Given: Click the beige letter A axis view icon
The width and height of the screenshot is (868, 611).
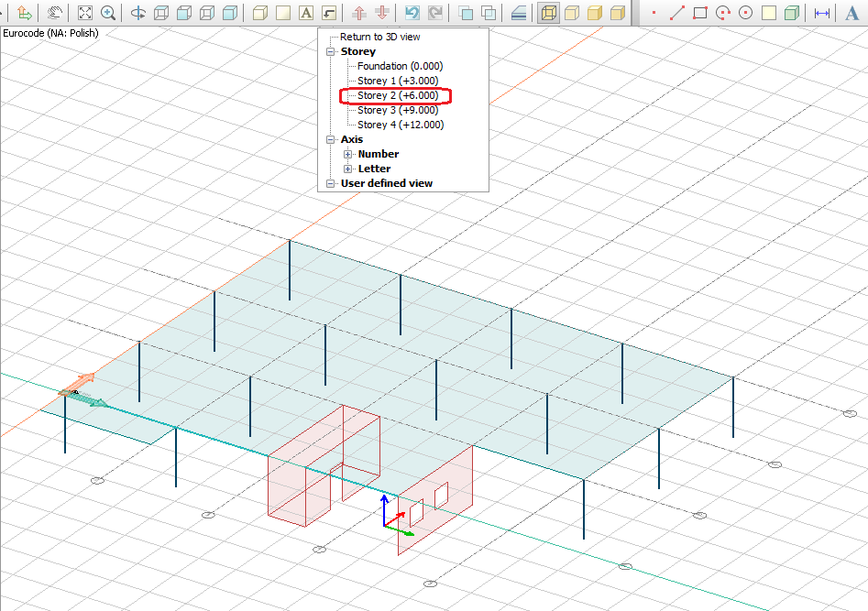Looking at the screenshot, I should pyautogui.click(x=306, y=13).
